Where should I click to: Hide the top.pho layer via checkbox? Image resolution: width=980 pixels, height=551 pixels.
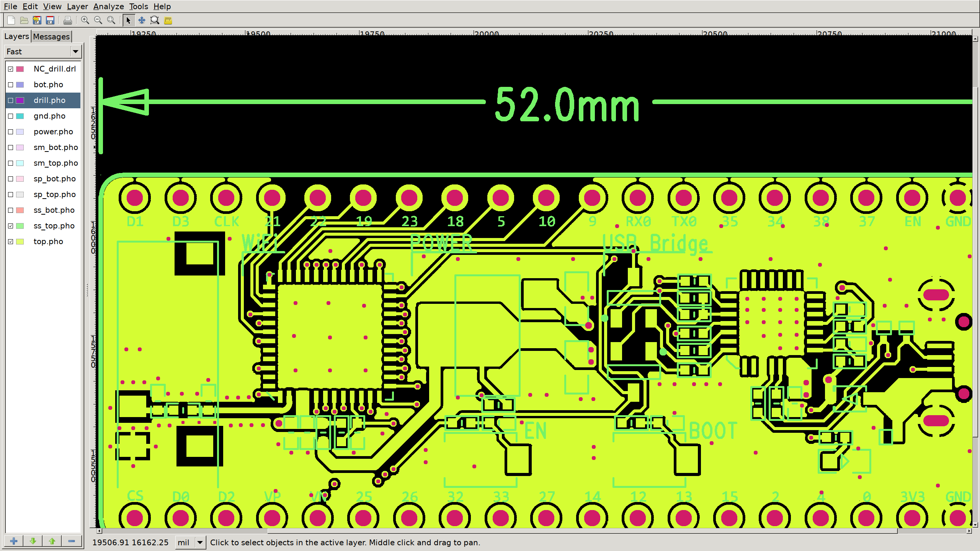click(11, 241)
